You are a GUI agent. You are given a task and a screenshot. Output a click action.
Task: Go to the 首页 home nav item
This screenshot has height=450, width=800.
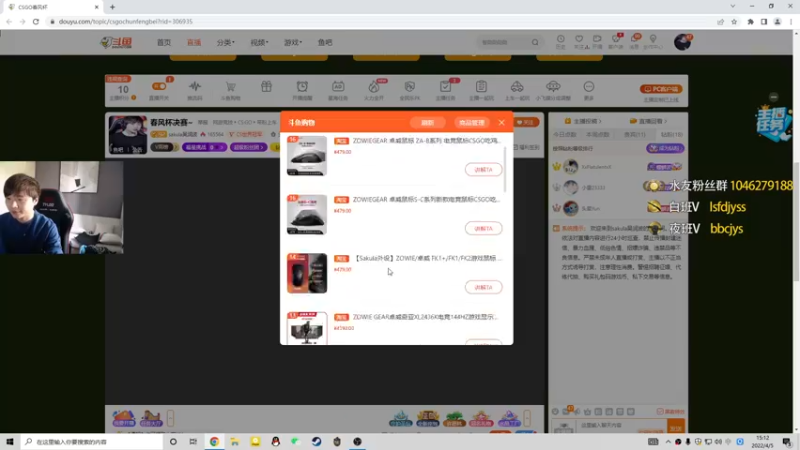coord(164,42)
